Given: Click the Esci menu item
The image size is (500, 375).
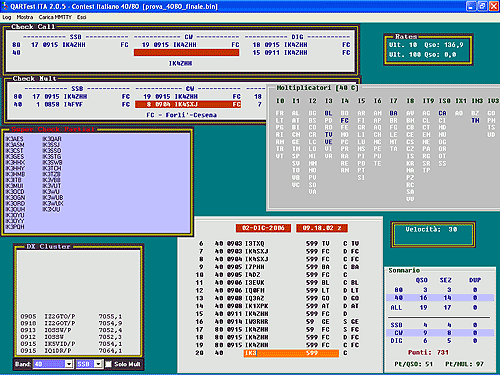Looking at the screenshot, I should click(81, 17).
